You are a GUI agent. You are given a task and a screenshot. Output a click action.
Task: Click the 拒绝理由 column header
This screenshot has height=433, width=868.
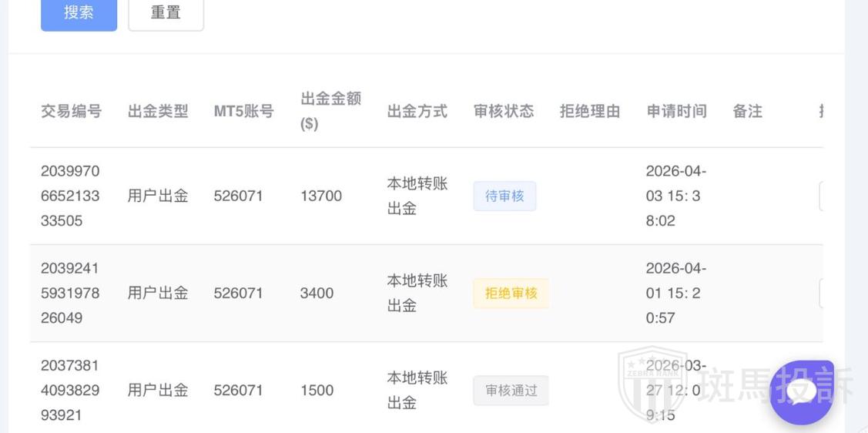click(590, 111)
